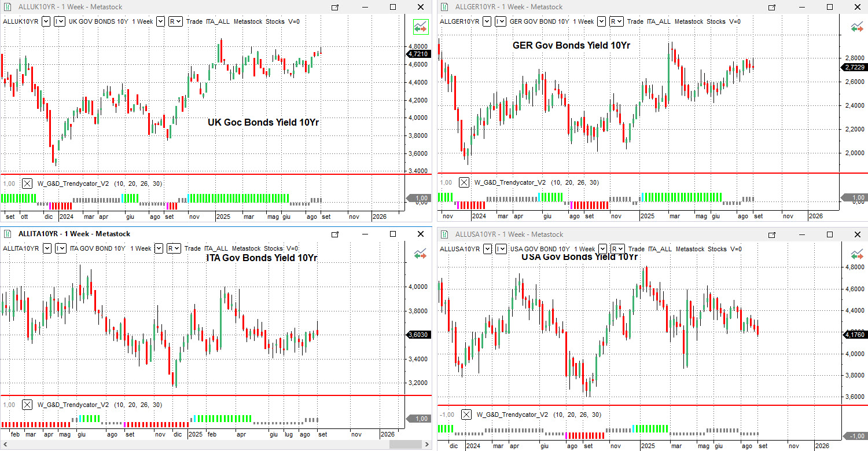Toggle the Trendycator X box in German chart

click(464, 182)
